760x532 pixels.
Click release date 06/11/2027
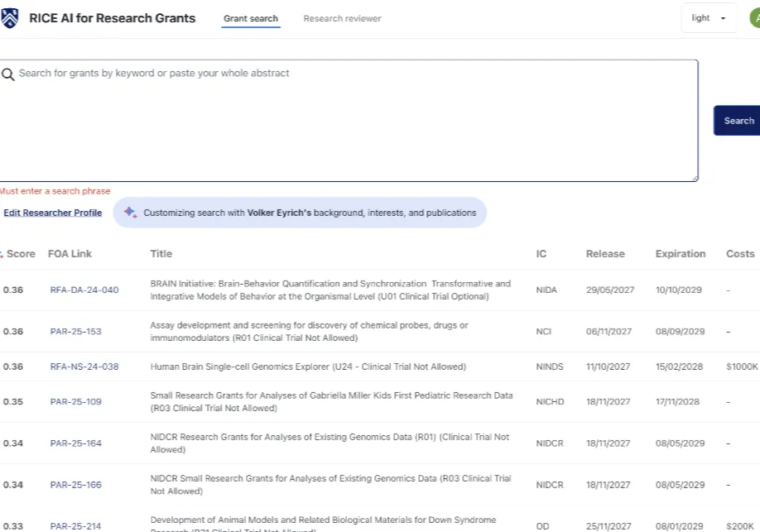[x=608, y=332]
